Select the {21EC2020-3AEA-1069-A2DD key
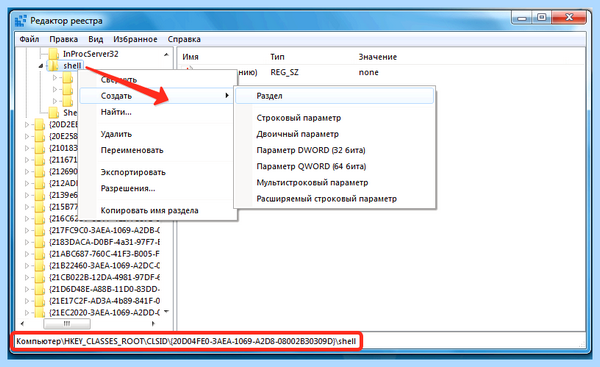 coord(104,312)
